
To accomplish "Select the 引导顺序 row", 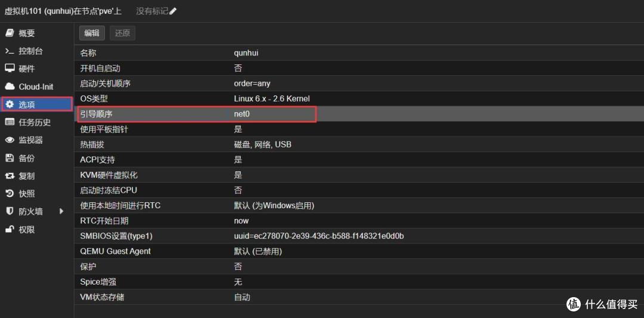I will click(359, 114).
